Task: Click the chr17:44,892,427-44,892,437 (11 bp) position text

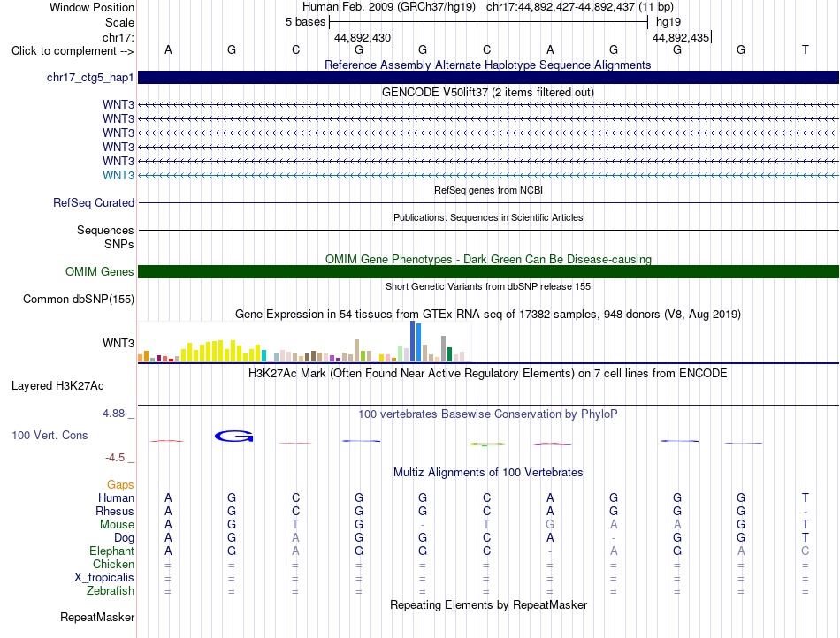Action: (580, 7)
